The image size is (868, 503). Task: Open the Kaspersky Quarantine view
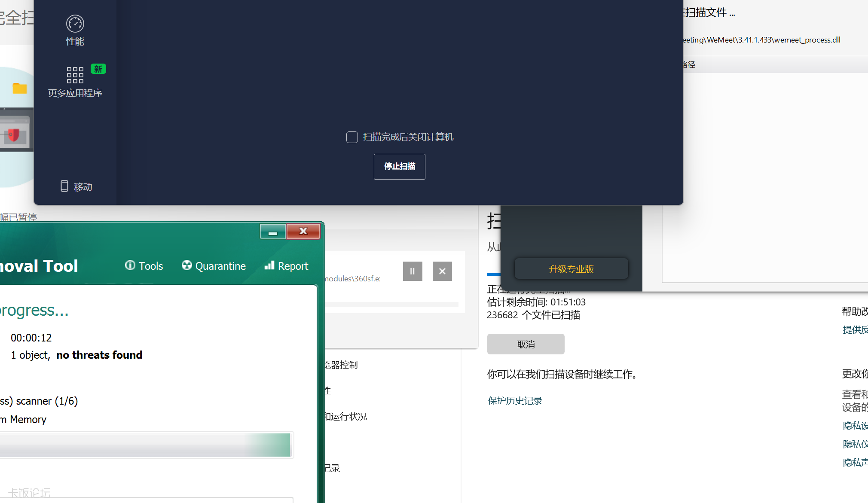pos(214,265)
